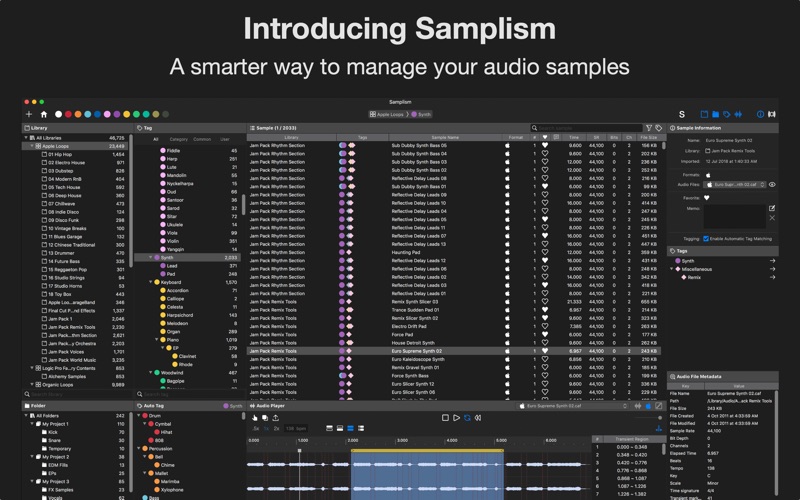Click the copy icon in Audio Player
This screenshot has height=500, width=800.
(265, 418)
